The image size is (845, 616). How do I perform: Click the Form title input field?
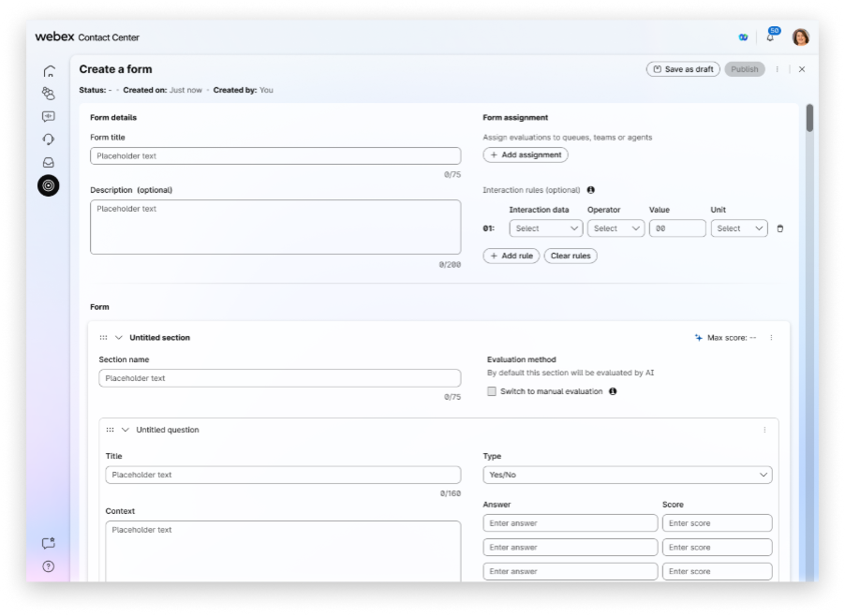click(274, 155)
